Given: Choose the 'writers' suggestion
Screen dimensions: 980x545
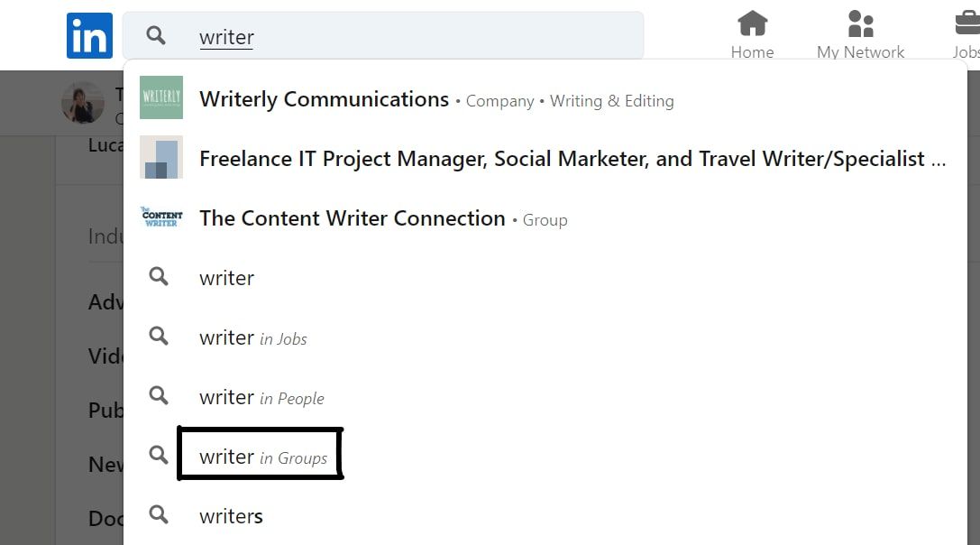Looking at the screenshot, I should (x=545, y=515).
